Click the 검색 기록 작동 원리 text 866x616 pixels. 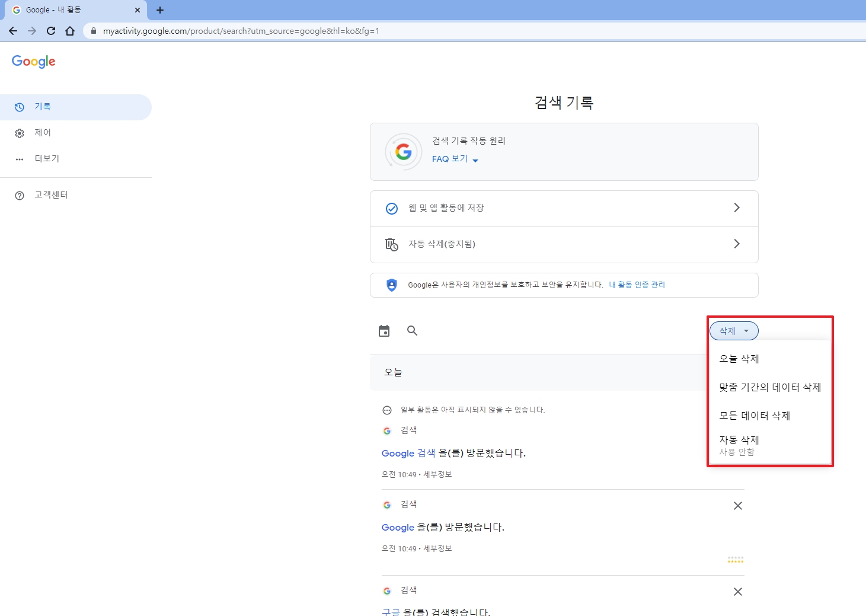point(469,141)
